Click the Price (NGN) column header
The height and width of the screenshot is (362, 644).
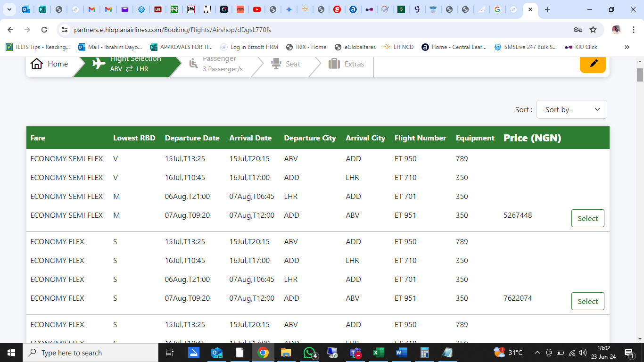[x=532, y=138]
